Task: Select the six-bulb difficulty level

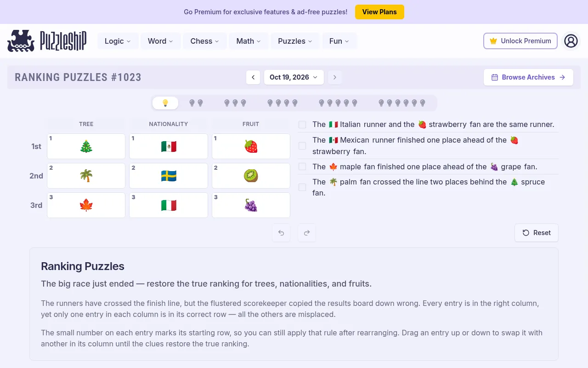Action: (402, 103)
